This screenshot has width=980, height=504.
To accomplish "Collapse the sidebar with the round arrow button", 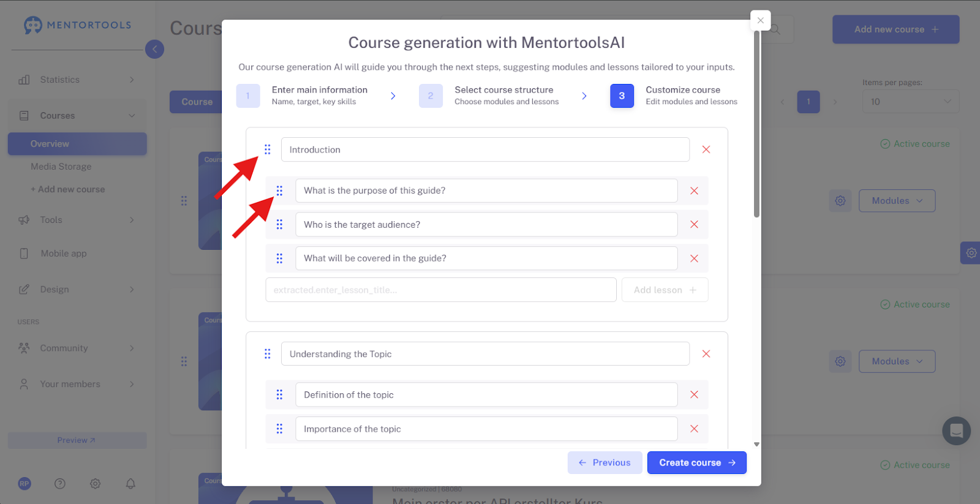I will click(x=154, y=49).
